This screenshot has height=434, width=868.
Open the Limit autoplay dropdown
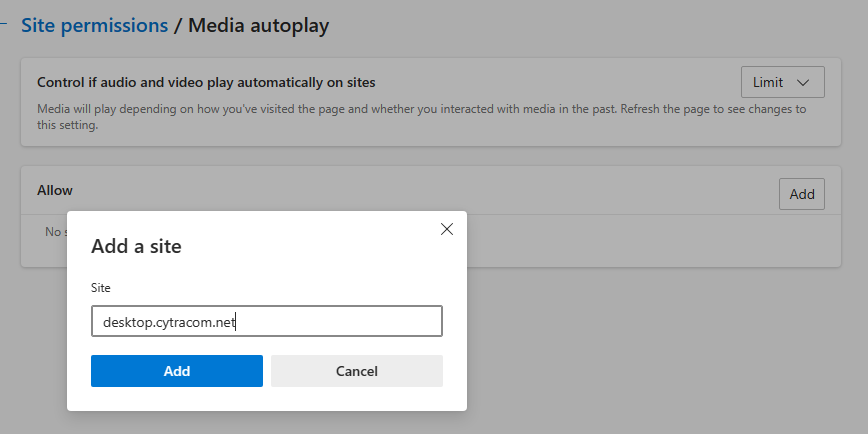[x=782, y=82]
